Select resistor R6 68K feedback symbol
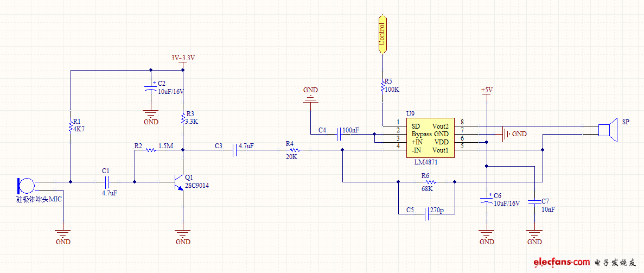 click(430, 182)
